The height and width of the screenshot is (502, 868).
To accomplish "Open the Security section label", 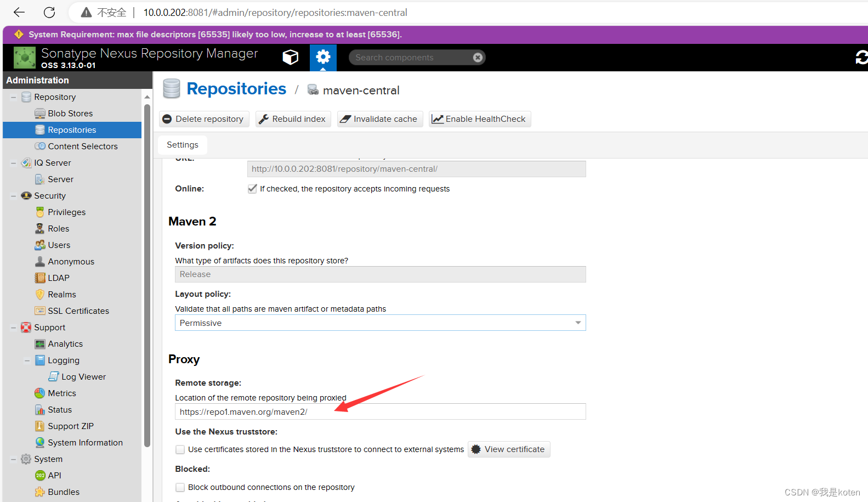I will [50, 196].
